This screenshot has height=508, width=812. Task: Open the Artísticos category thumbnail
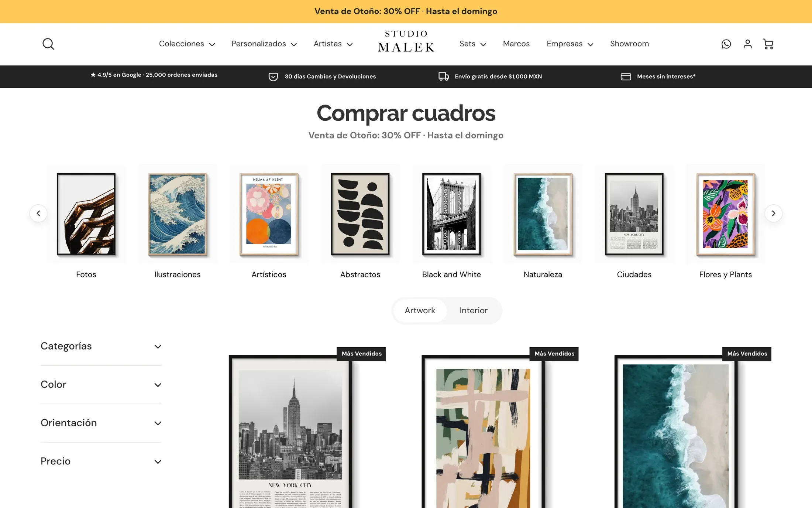coord(269,214)
